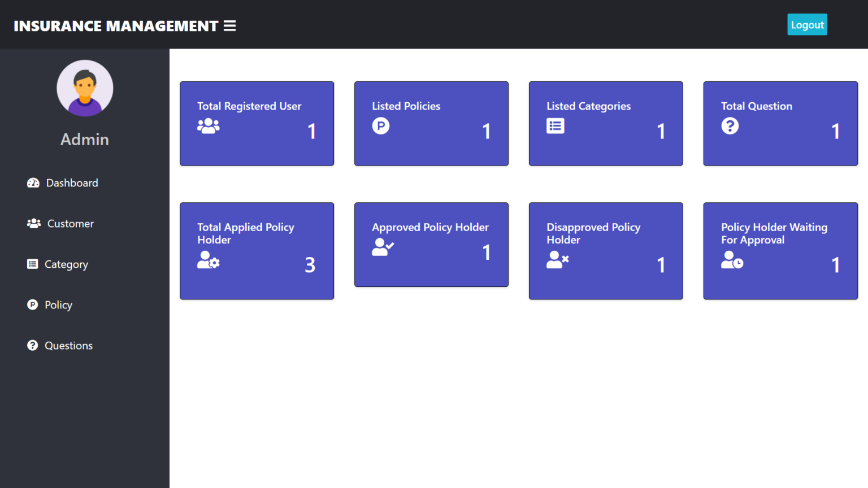Select the Policy Holder Waiting For Approval heading

[x=774, y=233]
